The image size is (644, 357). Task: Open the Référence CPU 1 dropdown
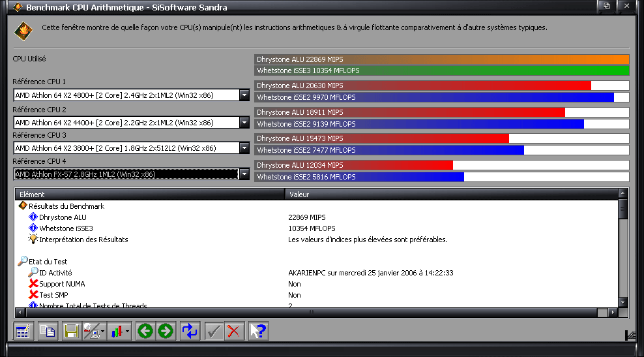(244, 95)
